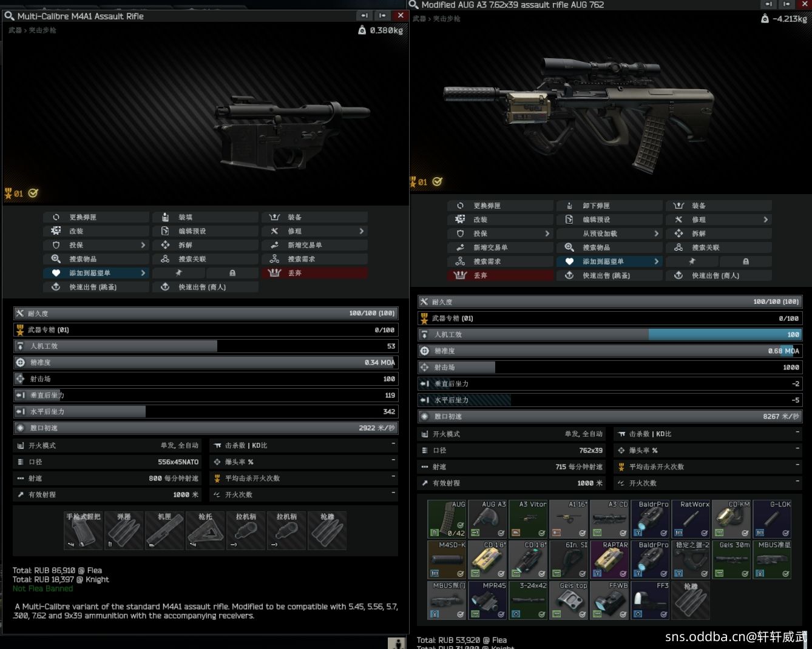
Task: Click 人机工效 bar showing 53 on M4A1
Action: 206,346
